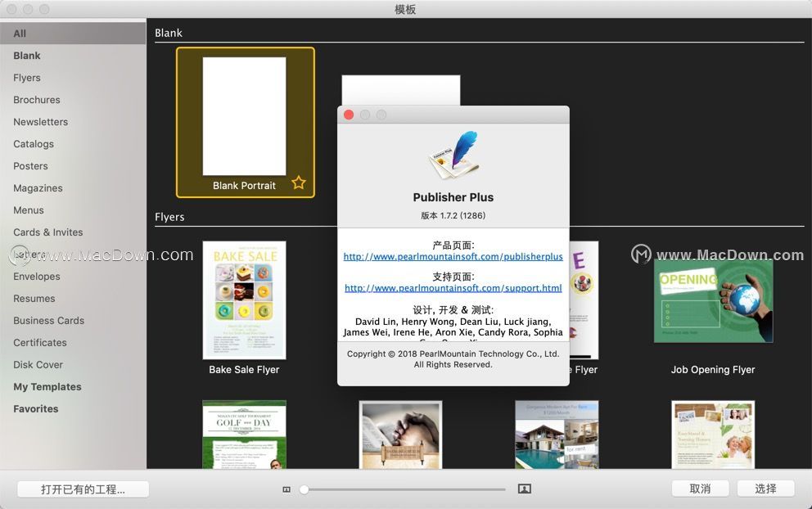Image resolution: width=812 pixels, height=509 pixels.
Task: Select the All category
Action: pyautogui.click(x=73, y=34)
